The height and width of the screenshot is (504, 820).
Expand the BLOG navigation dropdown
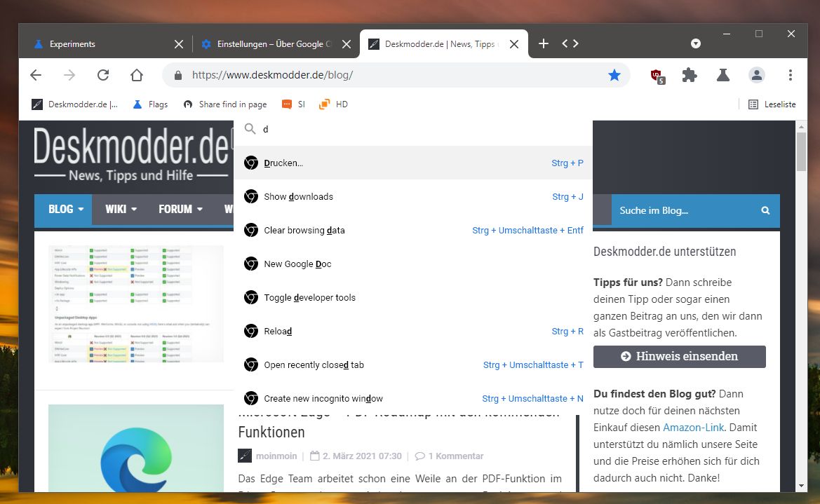tap(63, 209)
